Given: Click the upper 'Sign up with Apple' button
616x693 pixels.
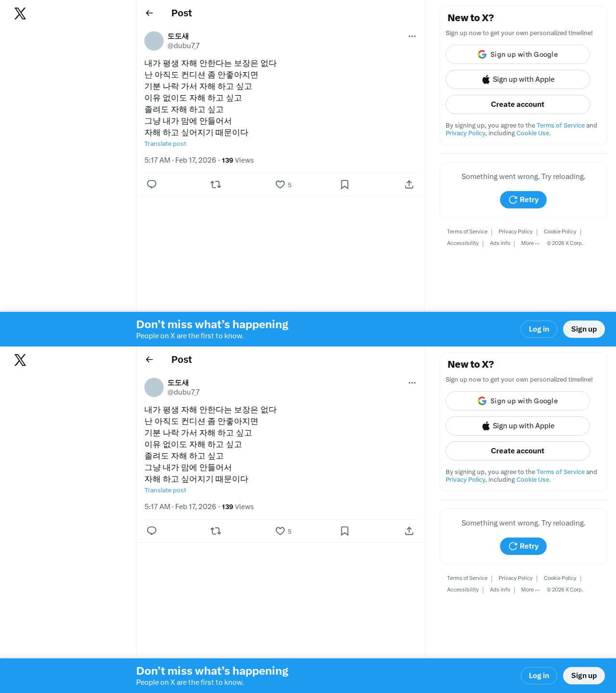Looking at the screenshot, I should tap(518, 79).
